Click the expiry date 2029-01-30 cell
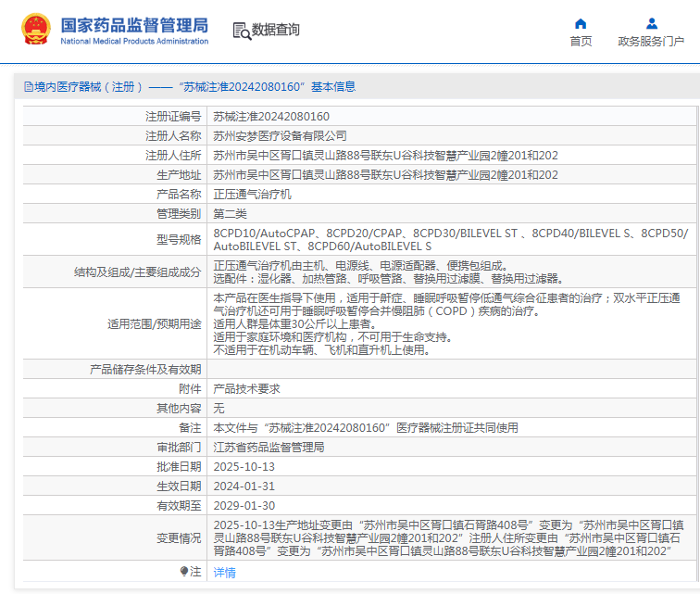Viewport: 700px width, 594px height. coord(244,506)
